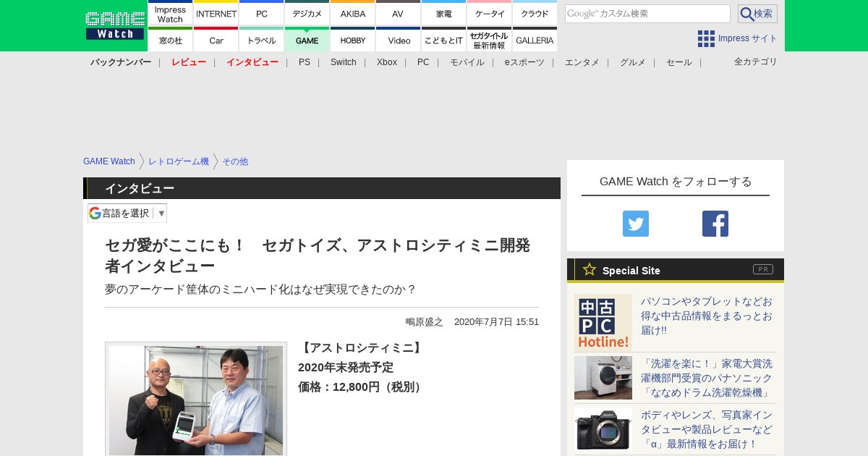Image resolution: width=868 pixels, height=456 pixels.
Task: Open the インタビュー menu item
Action: point(252,62)
